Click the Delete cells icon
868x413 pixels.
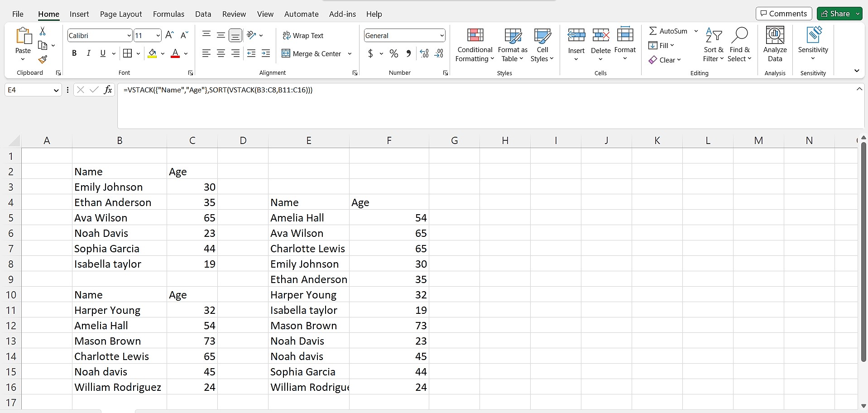600,35
